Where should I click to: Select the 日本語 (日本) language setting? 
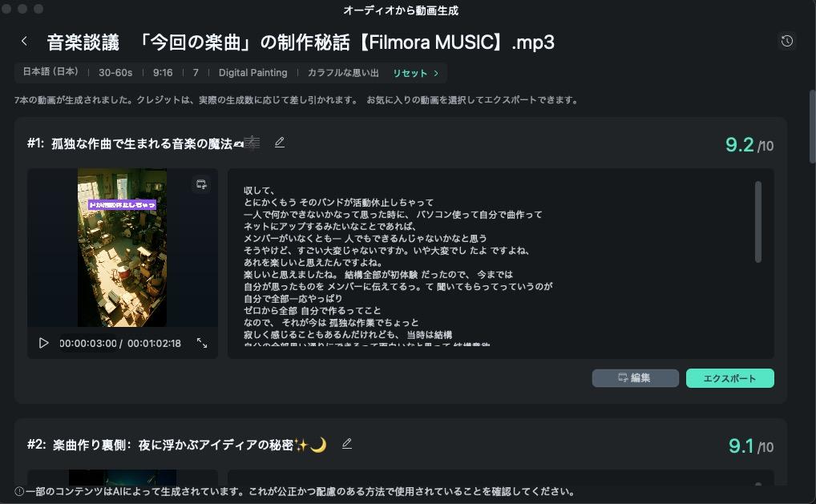pos(50,72)
